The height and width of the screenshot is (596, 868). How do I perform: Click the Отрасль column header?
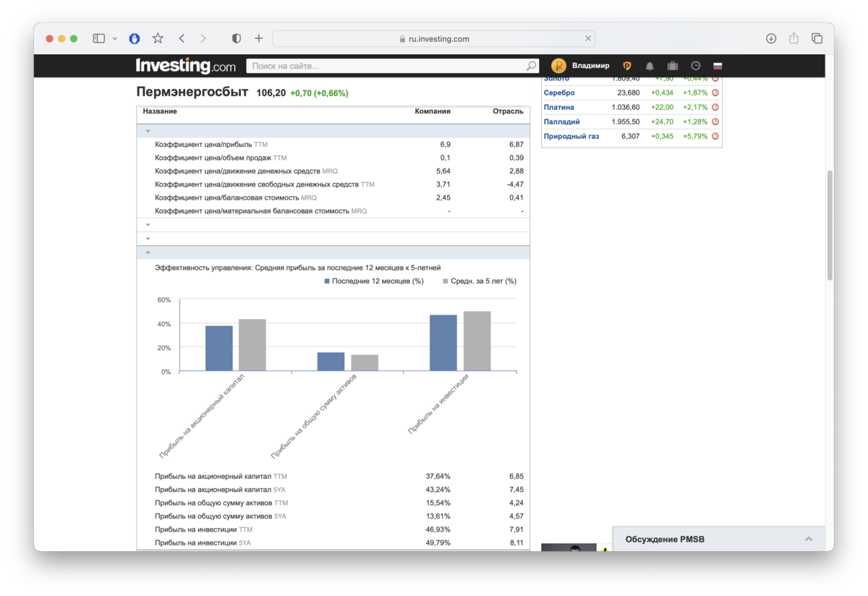[509, 111]
